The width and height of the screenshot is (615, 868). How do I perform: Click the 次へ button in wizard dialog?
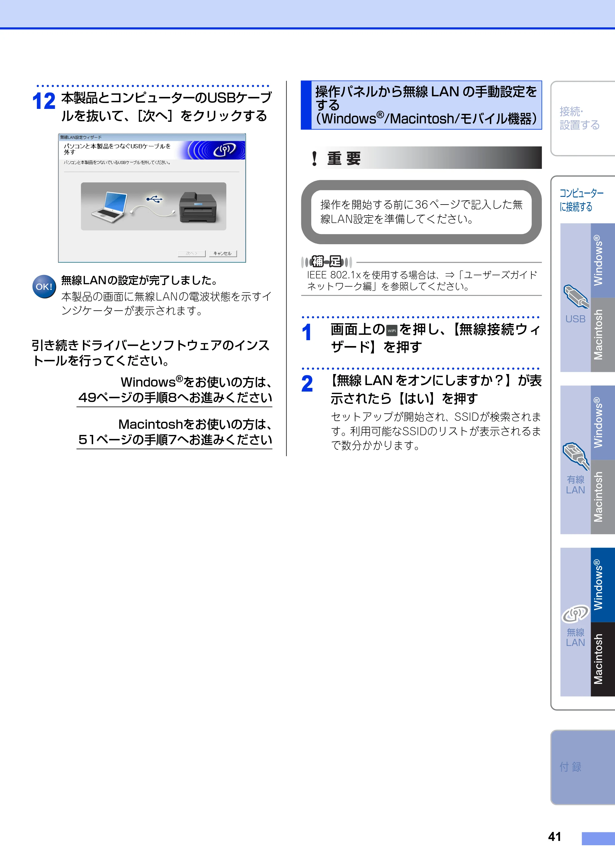[192, 253]
